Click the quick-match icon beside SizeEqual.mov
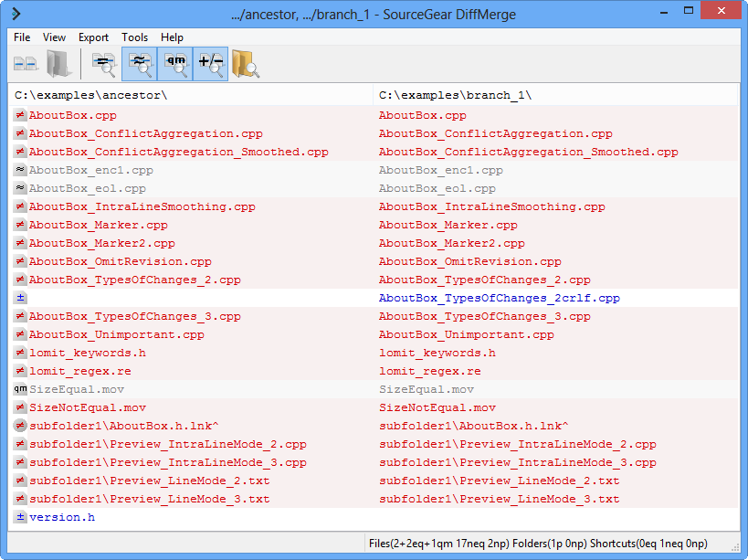The width and height of the screenshot is (748, 560). click(x=20, y=390)
